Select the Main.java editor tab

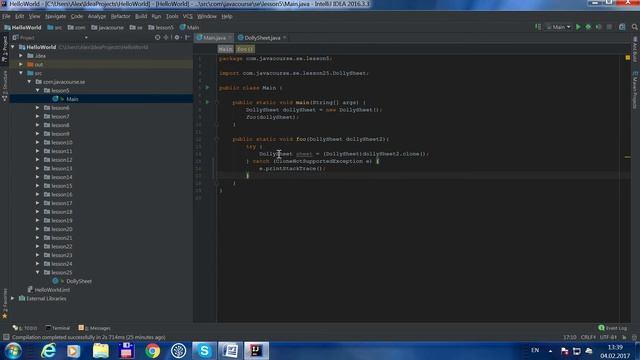214,38
